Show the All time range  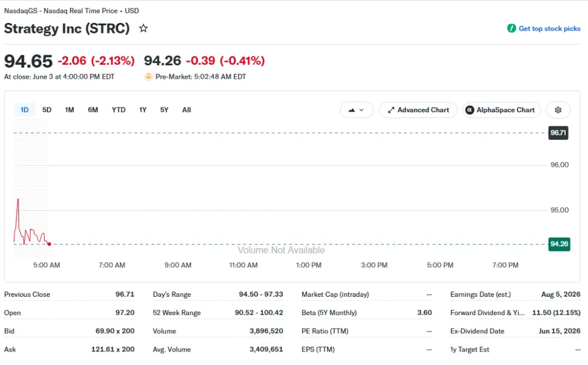[x=186, y=110]
